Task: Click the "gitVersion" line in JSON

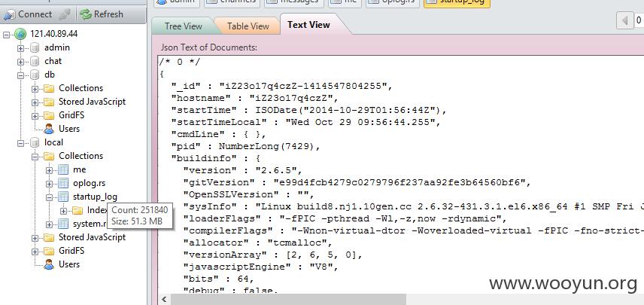Action: click(357, 182)
